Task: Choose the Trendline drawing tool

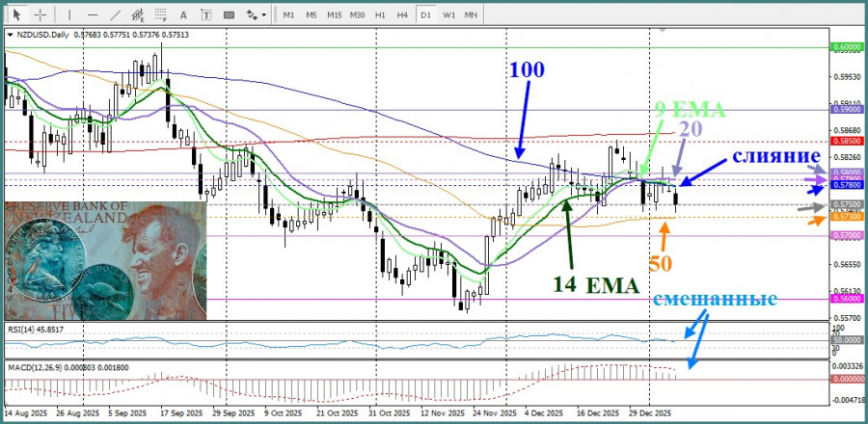Action: pos(116,14)
